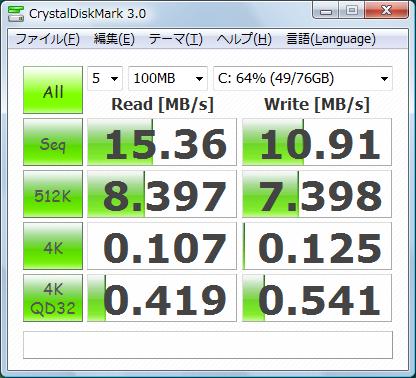Viewport: 416px width, 378px height.
Task: Open the 編集(E) menu
Action: pos(114,39)
